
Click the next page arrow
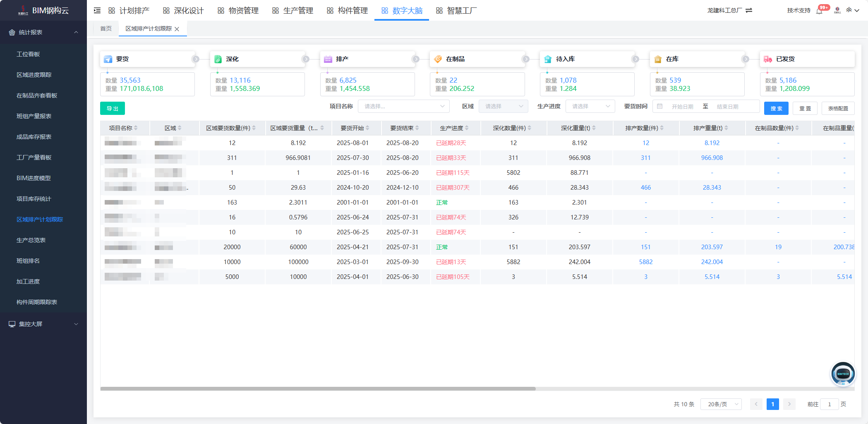click(x=789, y=404)
